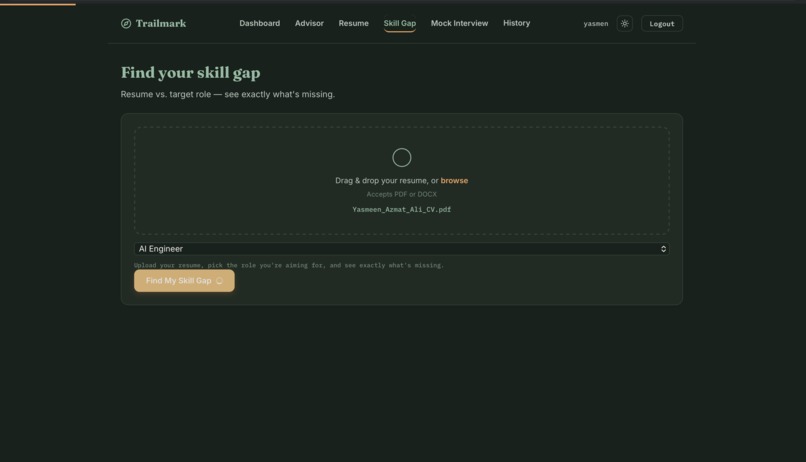Open the AI Engineer role dropdown
The image size is (806, 462).
(x=401, y=249)
